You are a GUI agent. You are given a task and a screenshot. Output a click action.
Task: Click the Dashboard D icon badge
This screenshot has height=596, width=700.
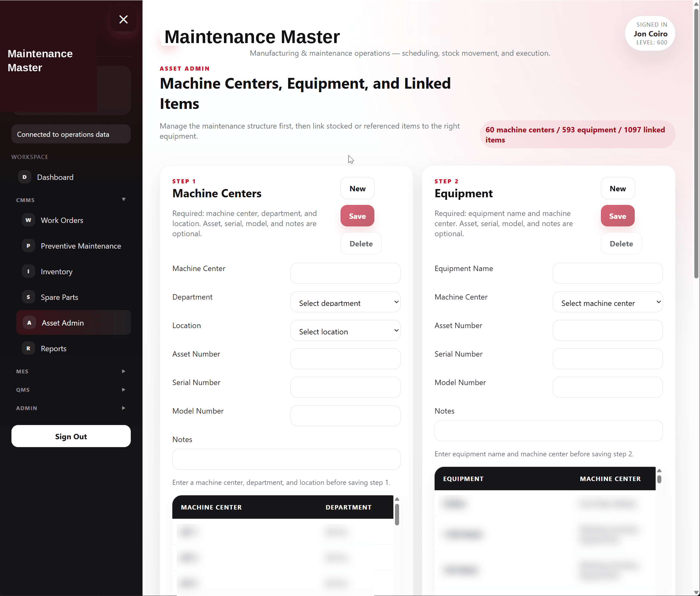24,177
